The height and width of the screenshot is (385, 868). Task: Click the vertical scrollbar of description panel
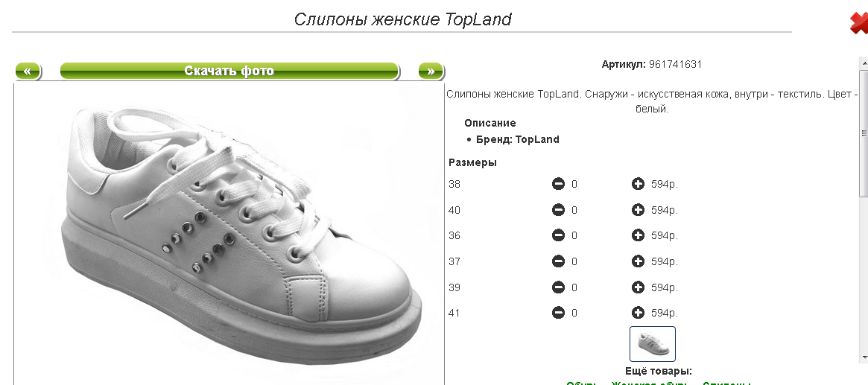point(864,133)
